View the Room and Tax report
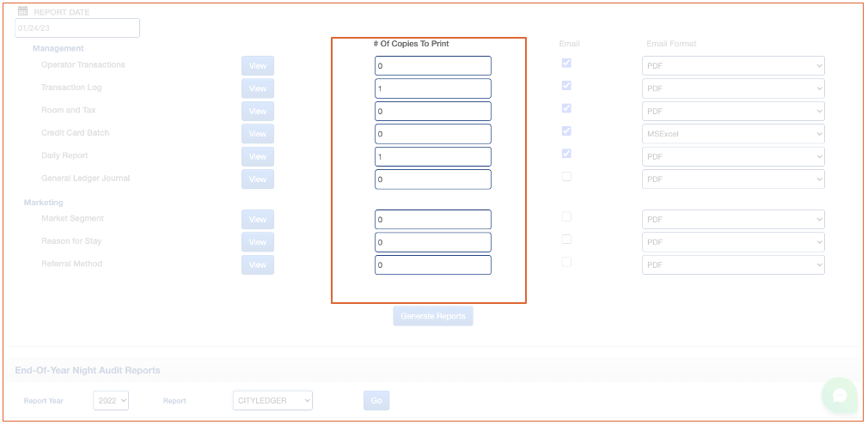The image size is (868, 425). pos(258,112)
